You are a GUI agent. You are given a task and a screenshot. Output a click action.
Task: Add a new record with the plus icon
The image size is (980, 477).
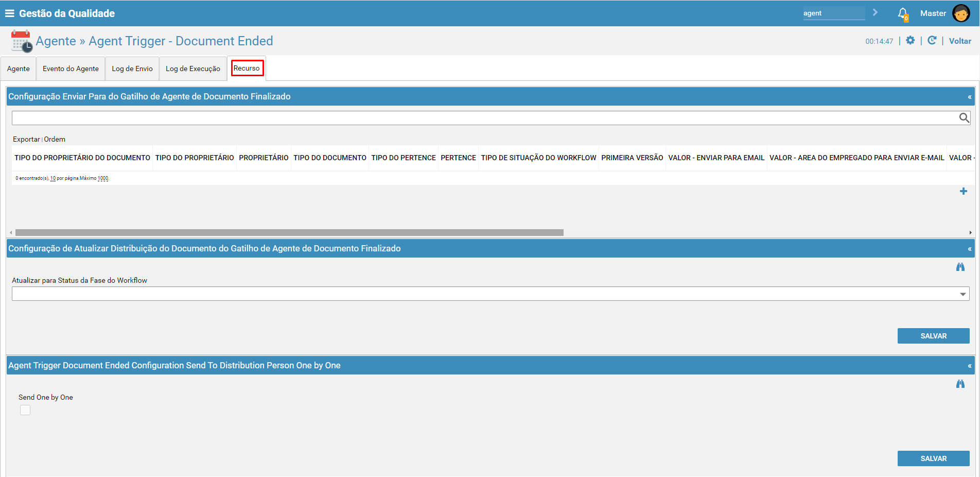pyautogui.click(x=964, y=191)
